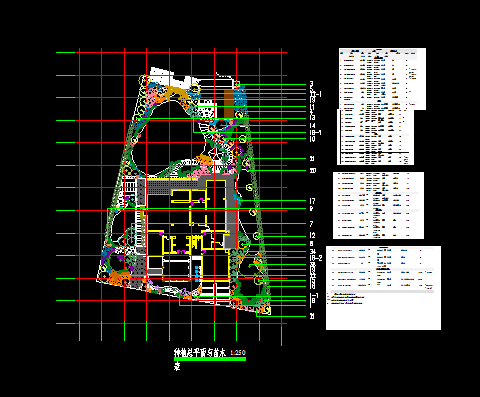Select callout label 13
This screenshot has width=480, height=397.
click(x=312, y=118)
